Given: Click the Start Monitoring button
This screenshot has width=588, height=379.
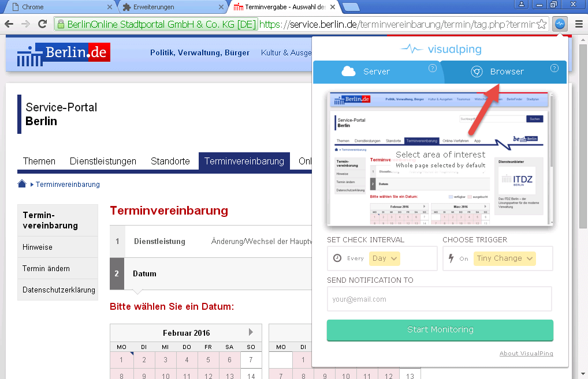Looking at the screenshot, I should point(440,330).
